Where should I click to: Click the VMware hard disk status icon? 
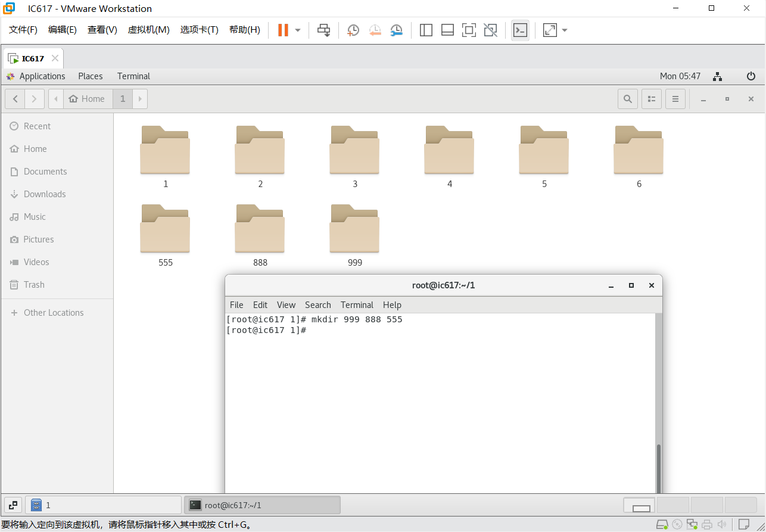point(662,525)
